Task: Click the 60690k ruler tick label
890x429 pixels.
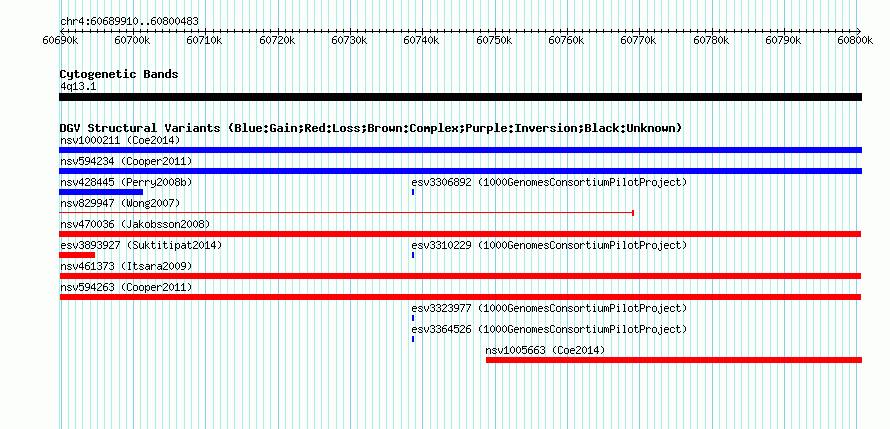Action: (x=60, y=40)
